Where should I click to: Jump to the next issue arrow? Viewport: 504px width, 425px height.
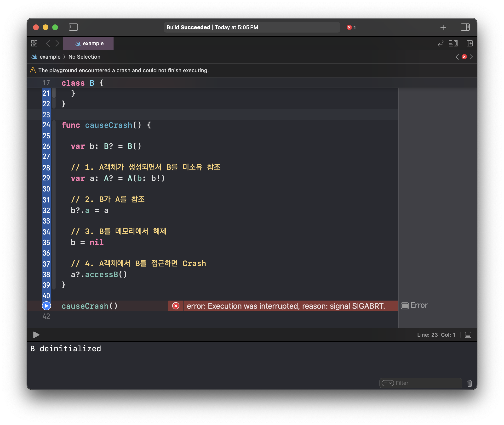(x=471, y=57)
